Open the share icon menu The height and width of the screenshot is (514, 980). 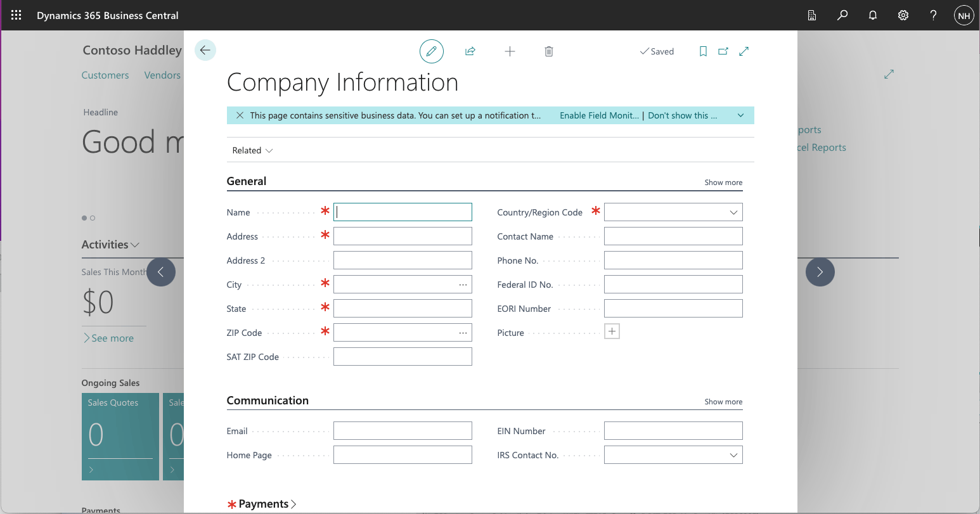pos(470,51)
